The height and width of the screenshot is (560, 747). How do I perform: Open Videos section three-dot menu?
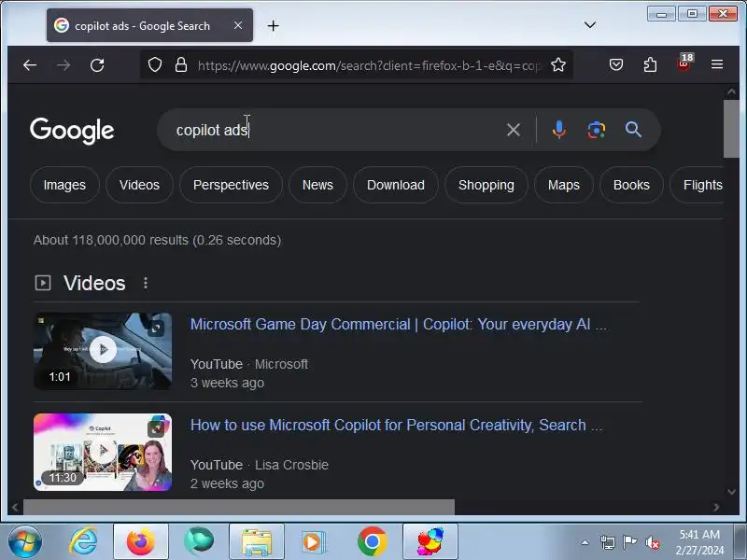146,284
